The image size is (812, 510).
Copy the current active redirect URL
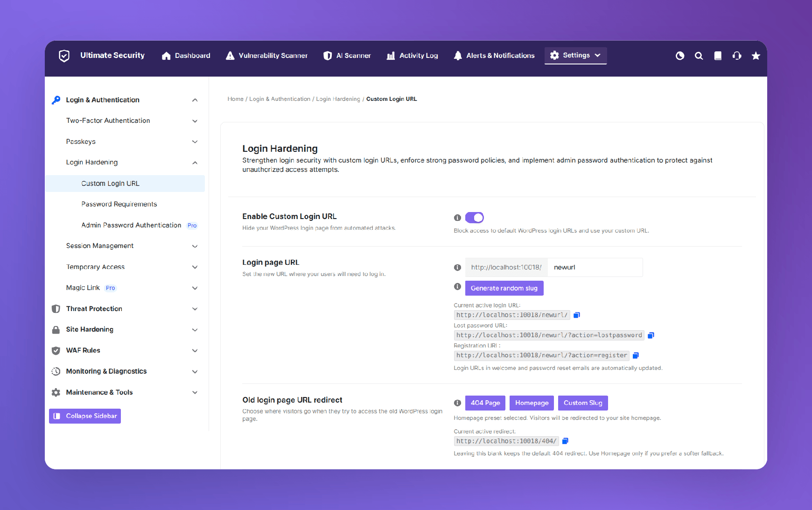tap(565, 441)
